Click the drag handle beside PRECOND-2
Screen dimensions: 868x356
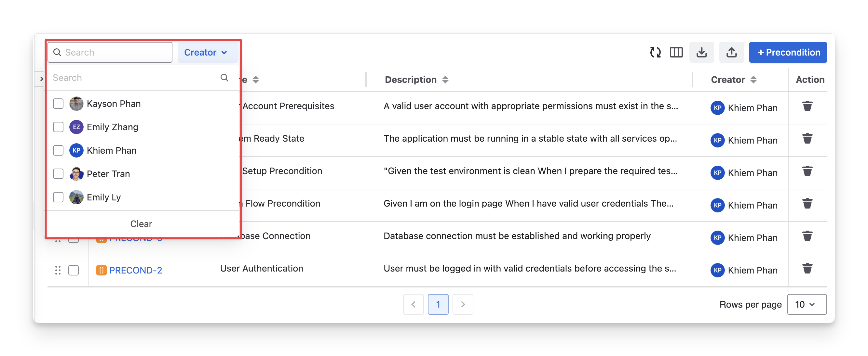(x=58, y=270)
